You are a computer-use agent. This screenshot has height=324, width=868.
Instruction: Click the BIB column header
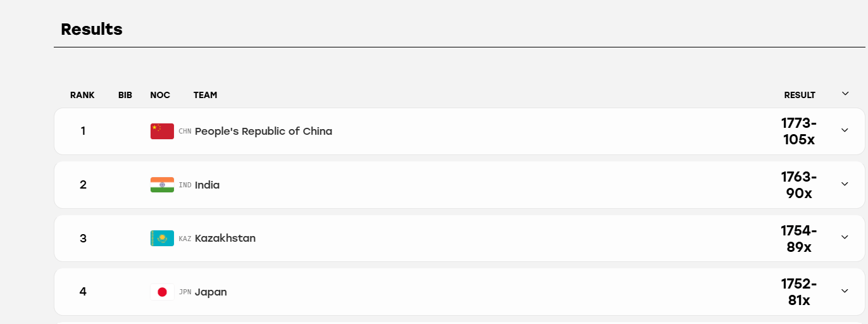(x=125, y=95)
